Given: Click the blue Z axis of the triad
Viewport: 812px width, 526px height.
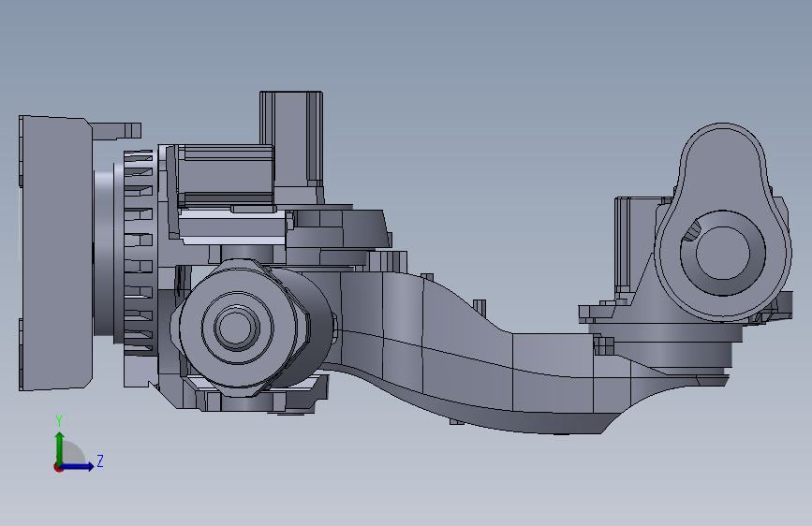Looking at the screenshot, I should 78,466.
